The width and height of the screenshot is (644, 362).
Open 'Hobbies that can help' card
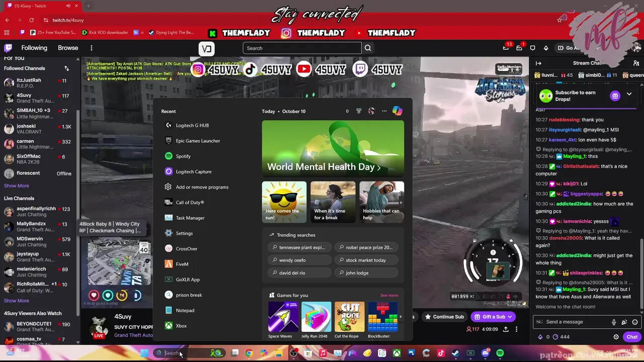381,202
